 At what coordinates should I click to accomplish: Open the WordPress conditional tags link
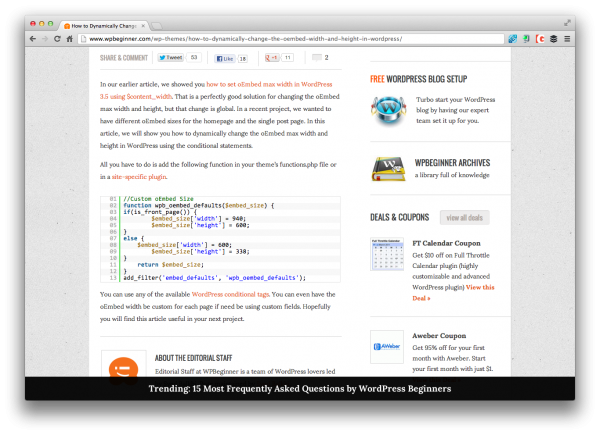point(230,294)
